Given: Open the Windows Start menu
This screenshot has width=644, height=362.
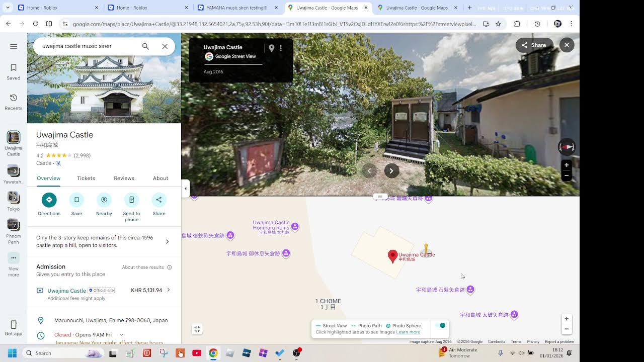Looking at the screenshot, I should (12, 353).
